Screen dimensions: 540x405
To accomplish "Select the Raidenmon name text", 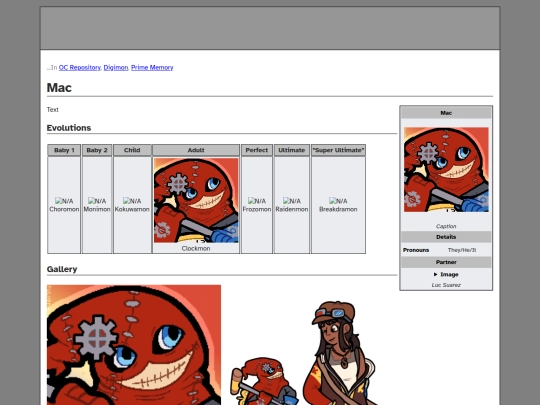I will [x=292, y=209].
